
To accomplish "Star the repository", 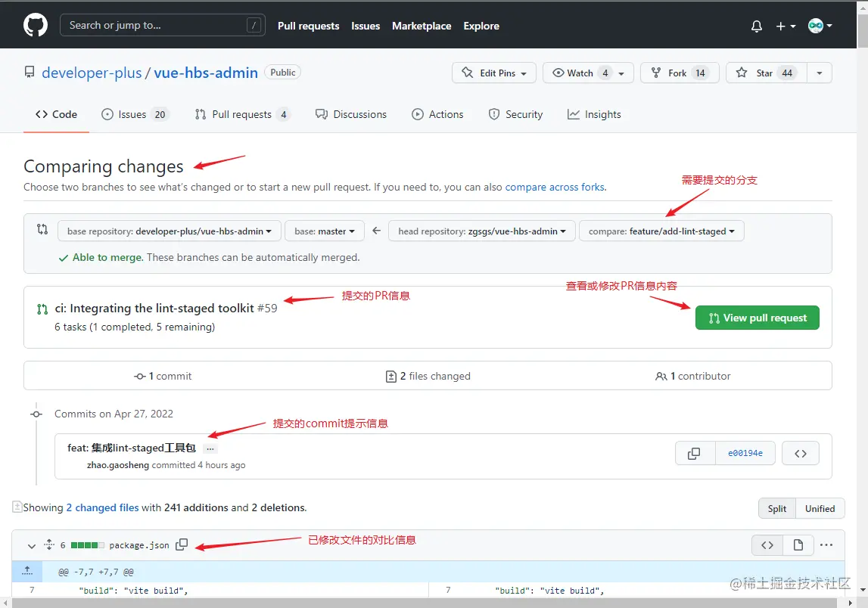I will point(766,73).
